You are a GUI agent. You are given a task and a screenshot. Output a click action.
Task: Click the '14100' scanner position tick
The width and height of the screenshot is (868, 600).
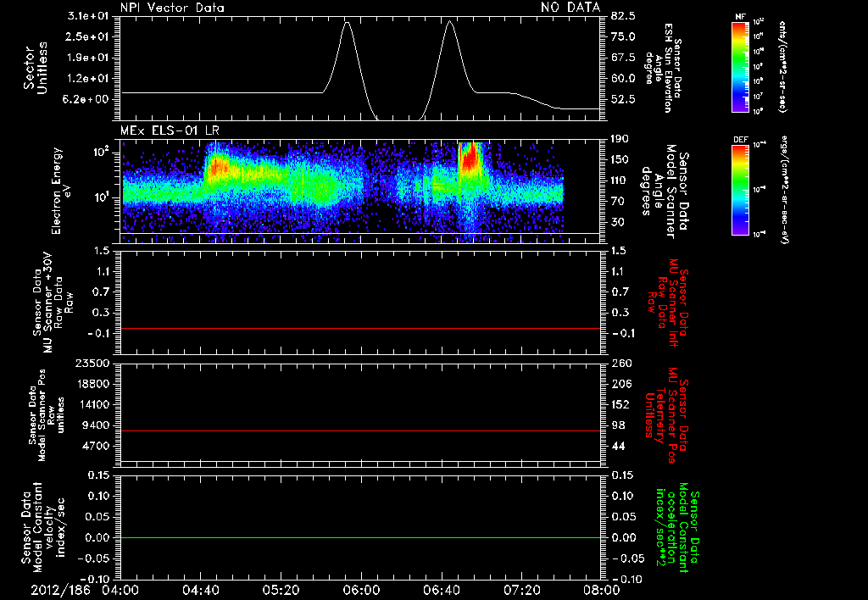pos(92,404)
